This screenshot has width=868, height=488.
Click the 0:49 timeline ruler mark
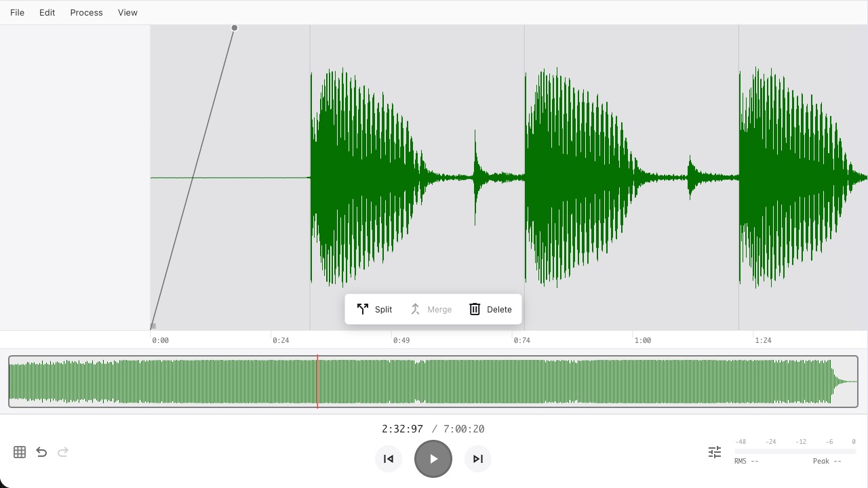[x=401, y=340]
